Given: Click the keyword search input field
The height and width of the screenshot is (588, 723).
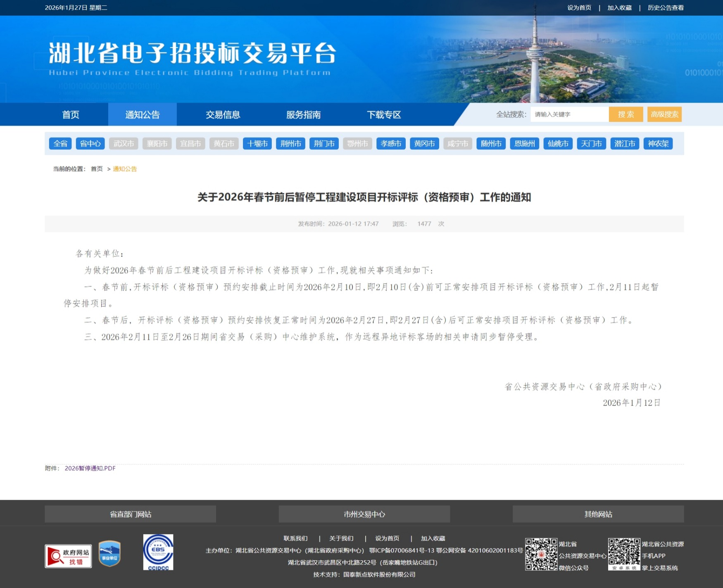Looking at the screenshot, I should (569, 114).
